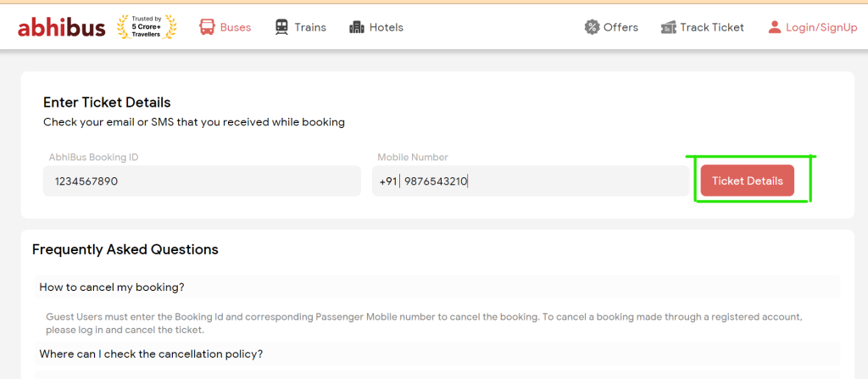The image size is (868, 379).
Task: Click the Track Ticket icon
Action: [669, 27]
